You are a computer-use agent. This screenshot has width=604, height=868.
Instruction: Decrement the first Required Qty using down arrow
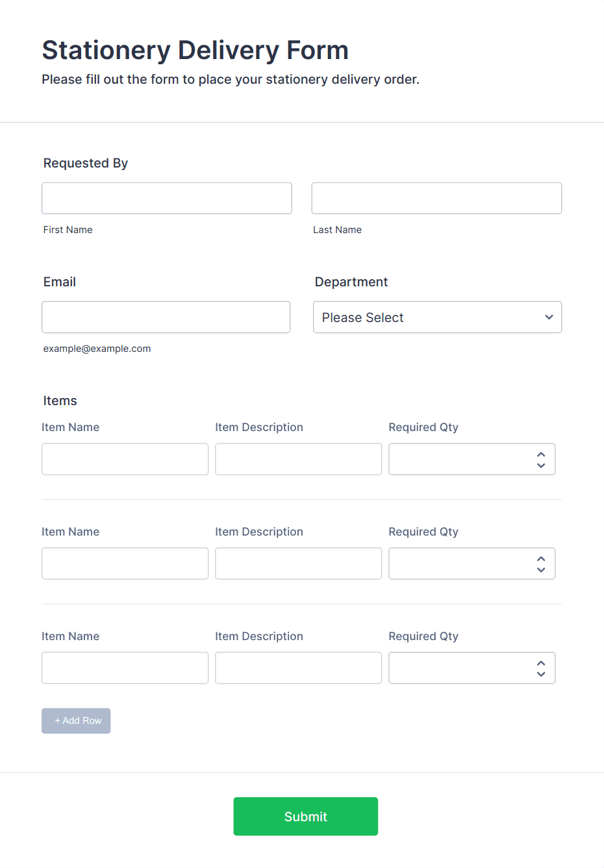coord(540,465)
